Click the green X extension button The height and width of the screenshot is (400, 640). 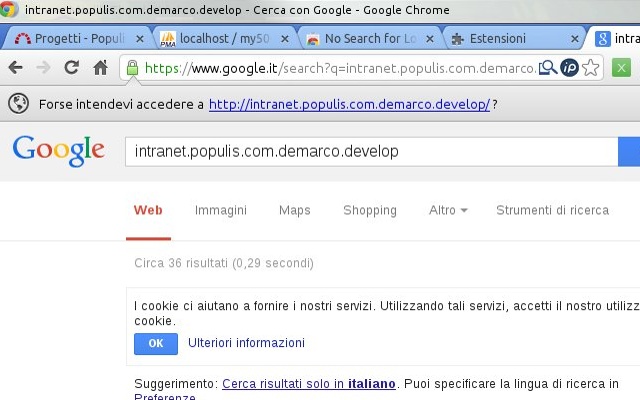click(x=621, y=68)
